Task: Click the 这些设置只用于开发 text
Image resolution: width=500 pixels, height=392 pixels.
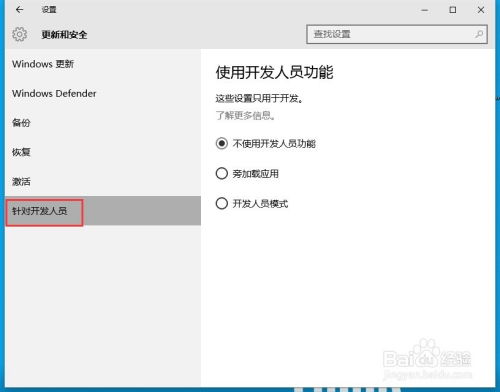Action: (x=259, y=99)
